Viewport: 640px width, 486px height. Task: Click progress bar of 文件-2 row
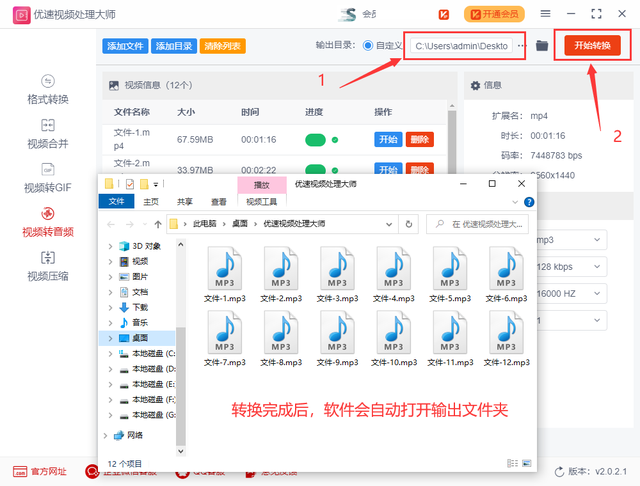tap(315, 170)
